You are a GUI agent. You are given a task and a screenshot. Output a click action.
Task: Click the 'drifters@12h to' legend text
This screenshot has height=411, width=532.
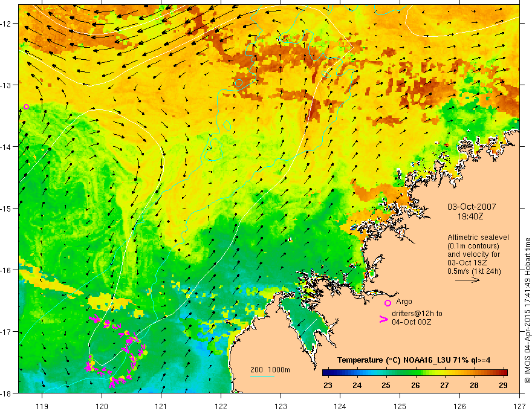point(417,314)
